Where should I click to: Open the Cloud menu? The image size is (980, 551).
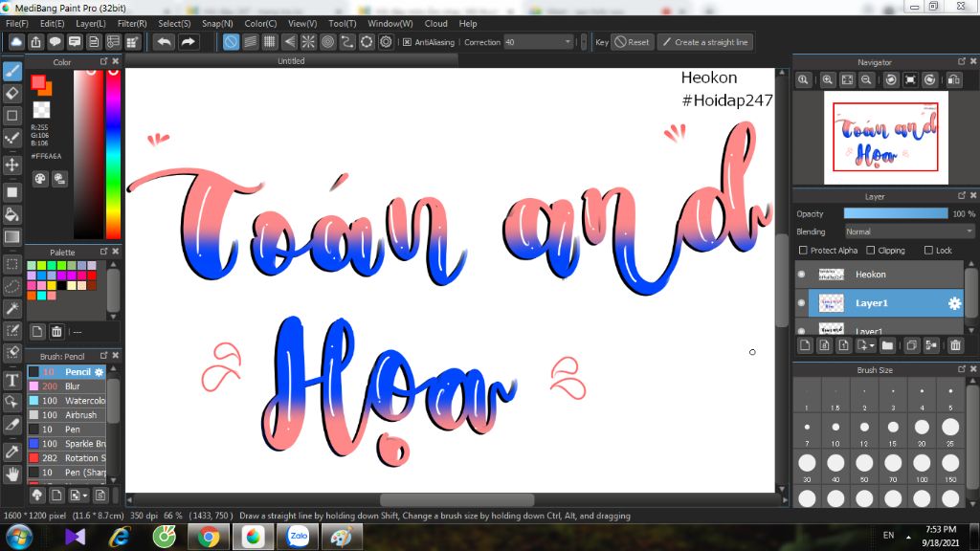435,24
